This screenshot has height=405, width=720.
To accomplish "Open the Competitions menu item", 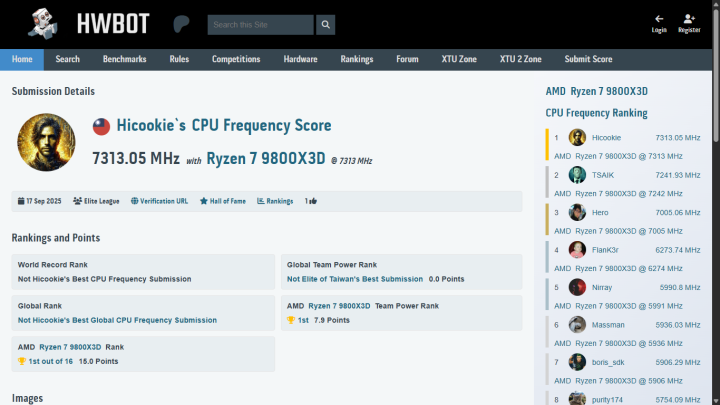I will click(x=236, y=59).
